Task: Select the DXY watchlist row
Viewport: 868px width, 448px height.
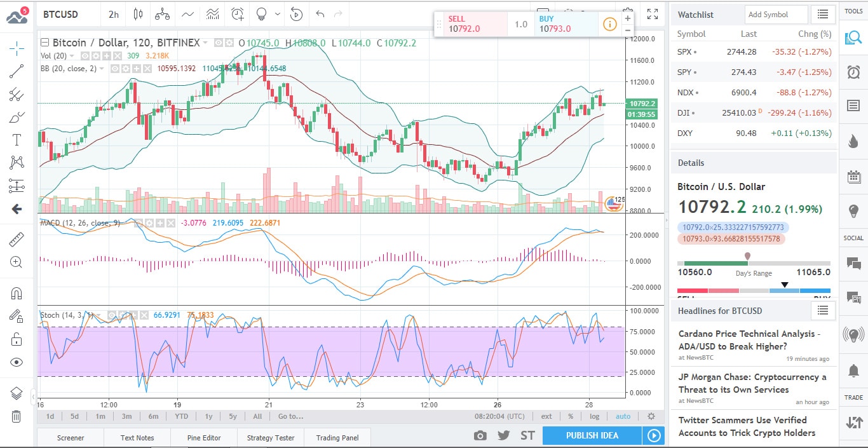Action: click(754, 133)
